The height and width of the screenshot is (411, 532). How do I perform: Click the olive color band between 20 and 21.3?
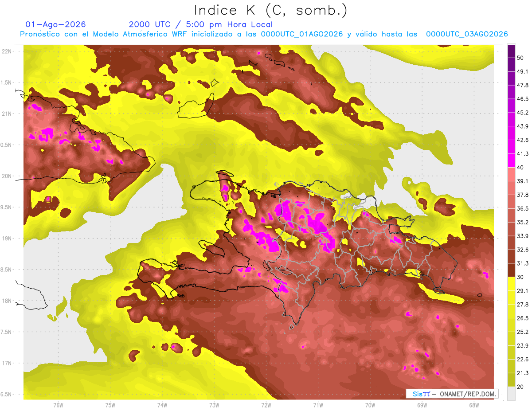pyautogui.click(x=511, y=380)
